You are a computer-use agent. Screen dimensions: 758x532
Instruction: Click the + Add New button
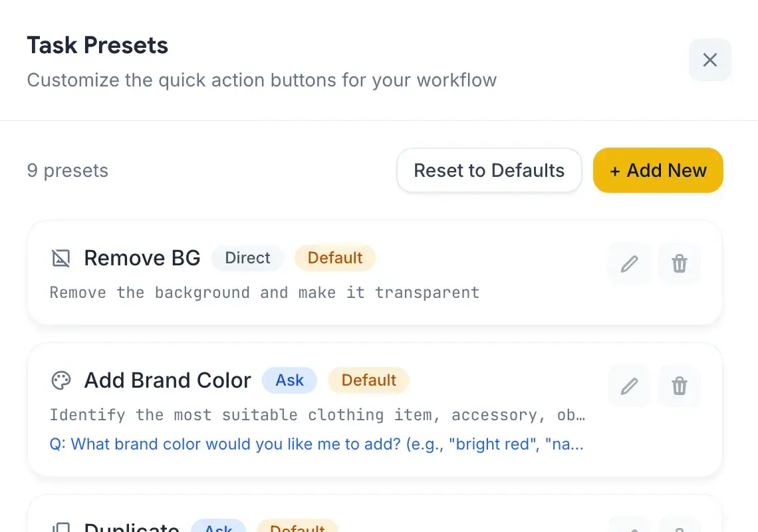coord(658,170)
